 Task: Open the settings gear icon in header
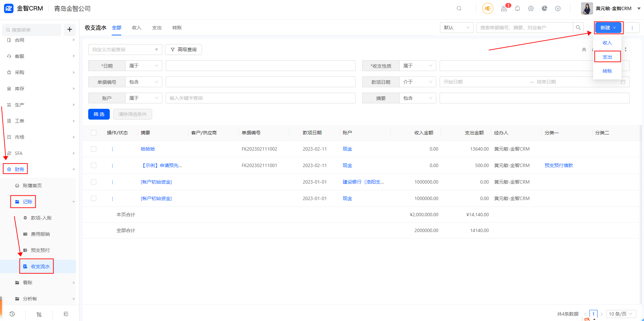[531, 8]
